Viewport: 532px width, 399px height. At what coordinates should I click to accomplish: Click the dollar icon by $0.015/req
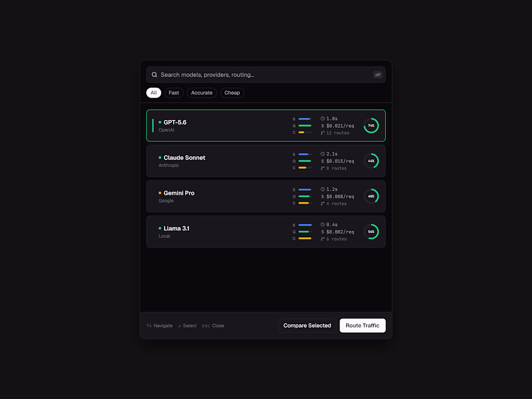coord(323,161)
